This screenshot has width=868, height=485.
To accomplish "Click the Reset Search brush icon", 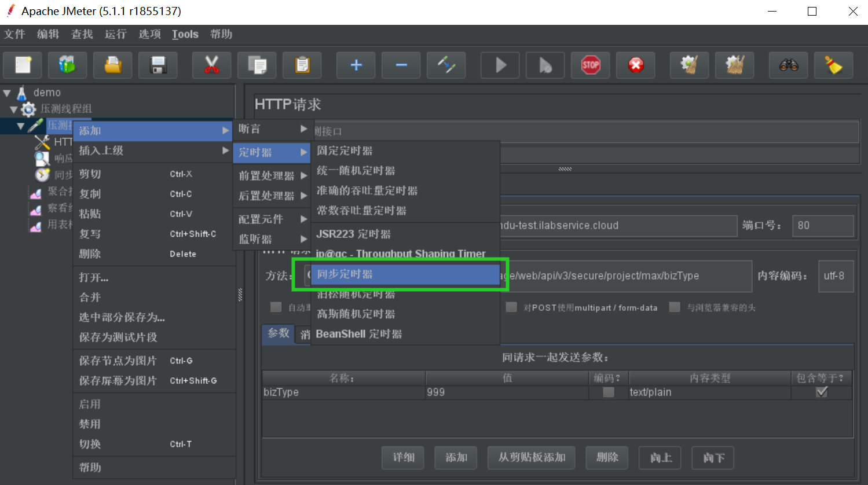I will point(834,65).
